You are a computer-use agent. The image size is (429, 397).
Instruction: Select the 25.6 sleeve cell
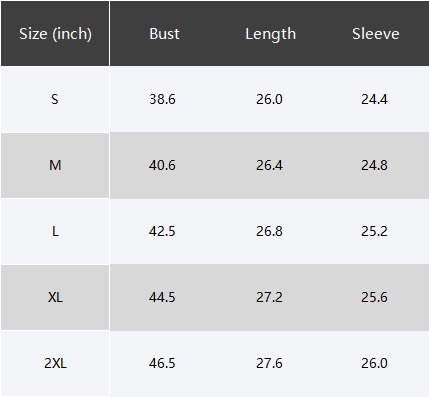pos(374,297)
